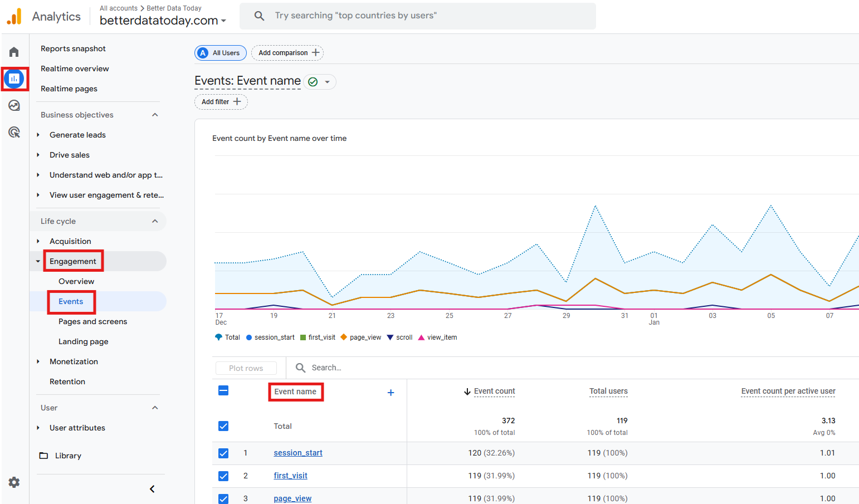Click the view_item legend triangle swatch
Viewport: 859px width, 504px height.
421,337
